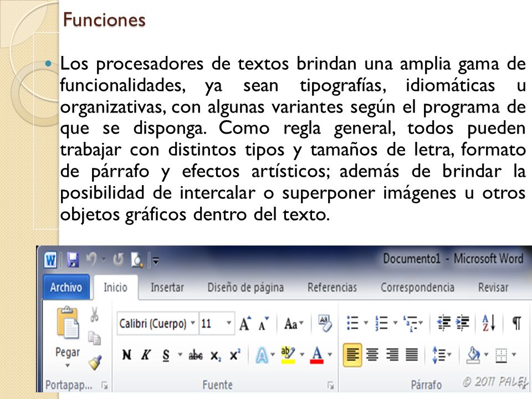Toggle strikethrough abc formatting

pos(196,356)
